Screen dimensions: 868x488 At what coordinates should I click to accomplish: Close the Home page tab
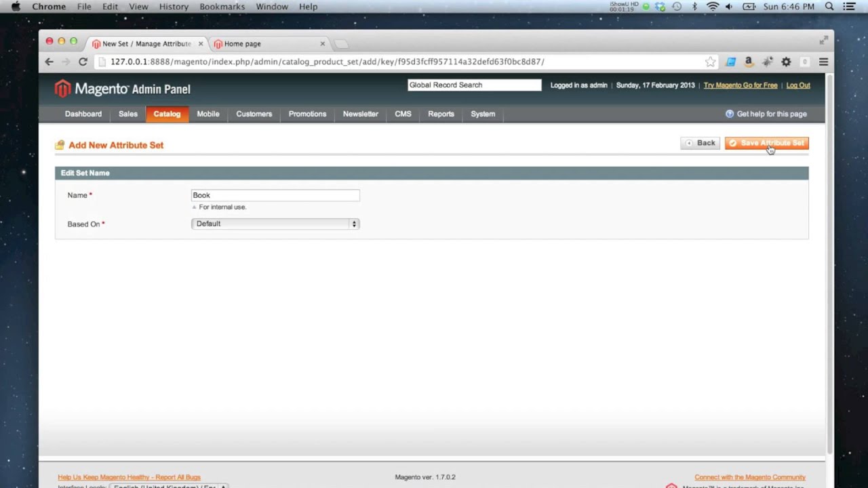click(x=322, y=43)
